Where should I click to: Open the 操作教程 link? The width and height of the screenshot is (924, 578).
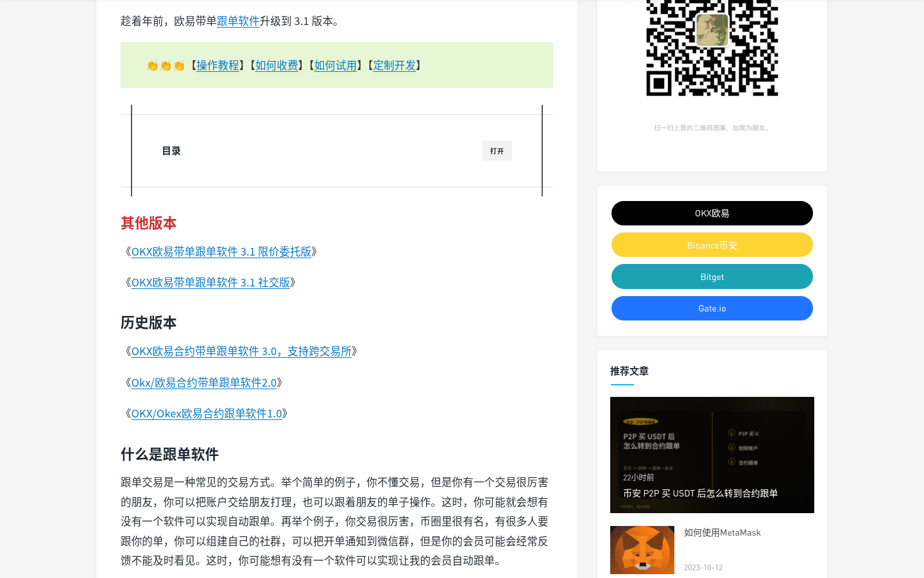coord(218,66)
